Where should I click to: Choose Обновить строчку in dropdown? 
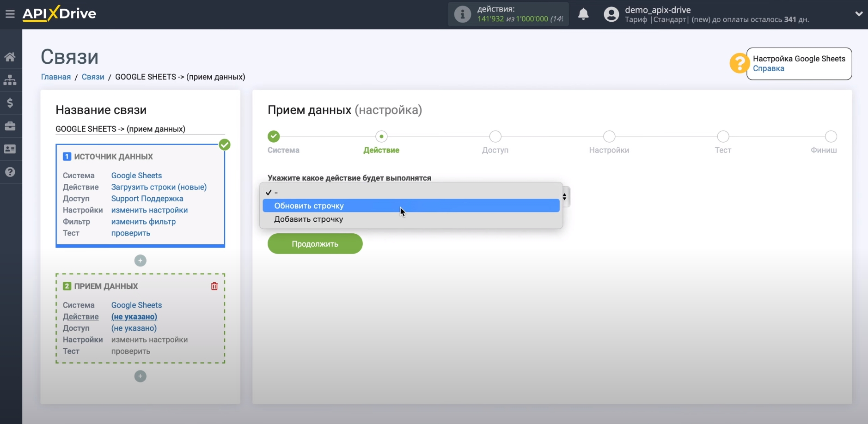tap(411, 206)
